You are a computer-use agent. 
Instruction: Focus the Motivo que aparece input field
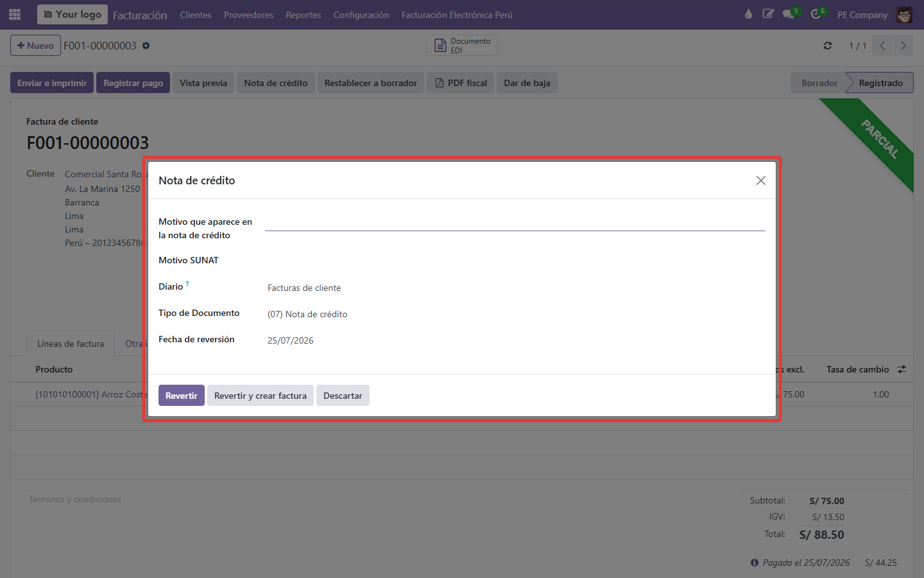click(x=515, y=222)
